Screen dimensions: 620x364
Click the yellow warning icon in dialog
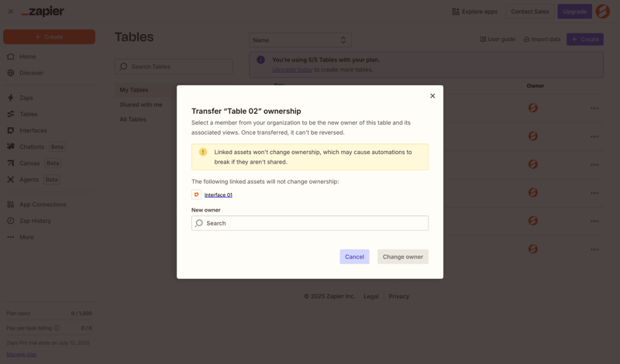pyautogui.click(x=203, y=152)
